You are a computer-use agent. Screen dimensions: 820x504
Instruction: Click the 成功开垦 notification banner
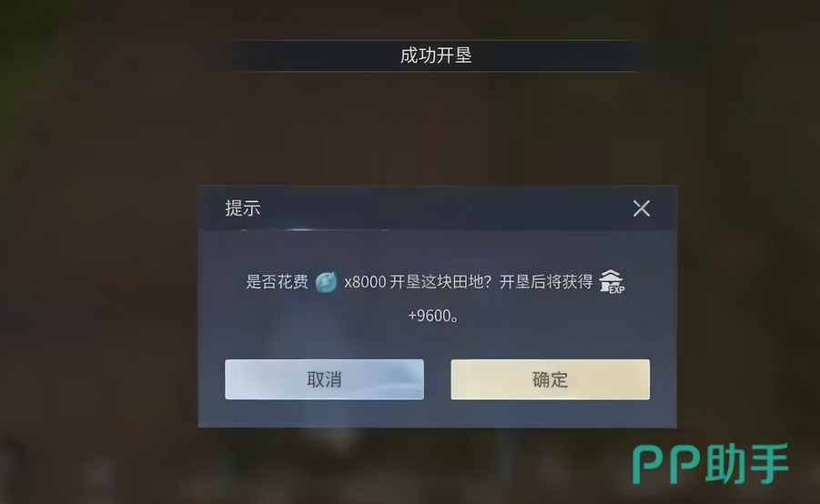[x=436, y=55]
